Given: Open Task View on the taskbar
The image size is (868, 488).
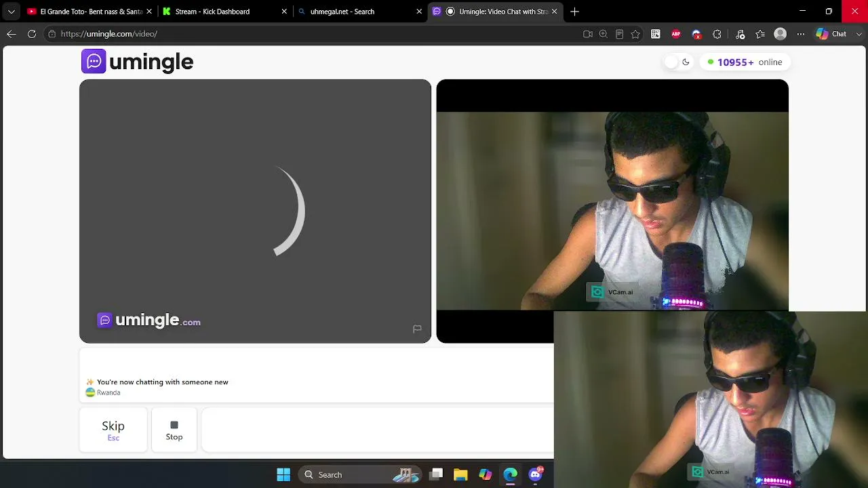Looking at the screenshot, I should (x=437, y=474).
